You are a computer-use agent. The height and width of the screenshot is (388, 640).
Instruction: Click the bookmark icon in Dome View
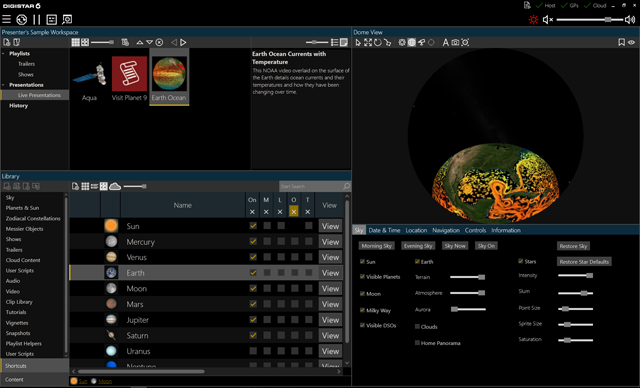coord(621,42)
